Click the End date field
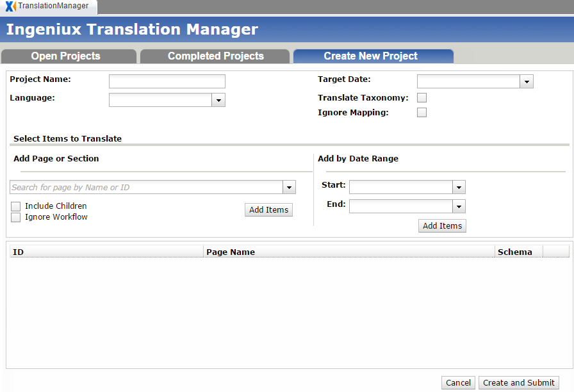 (x=401, y=206)
